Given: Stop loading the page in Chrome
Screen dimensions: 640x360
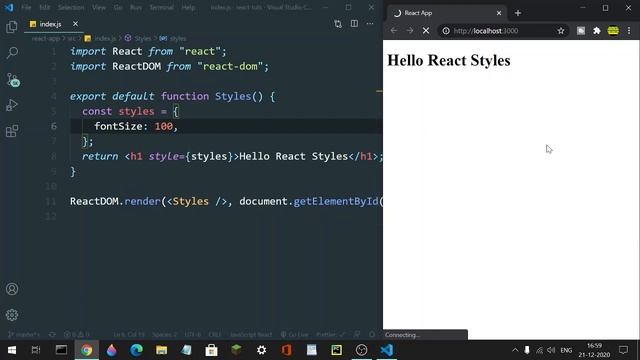Looking at the screenshot, I should point(426,31).
